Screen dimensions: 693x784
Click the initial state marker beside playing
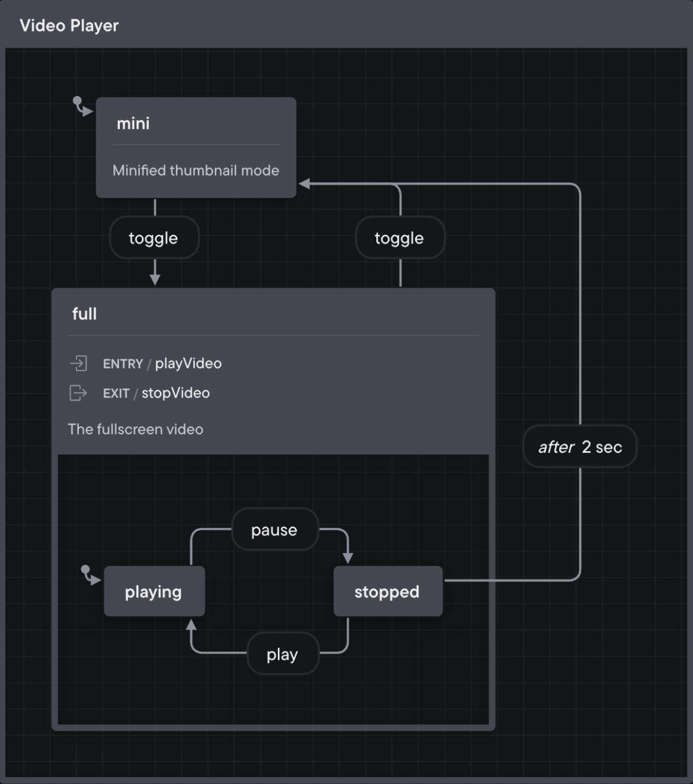click(90, 575)
